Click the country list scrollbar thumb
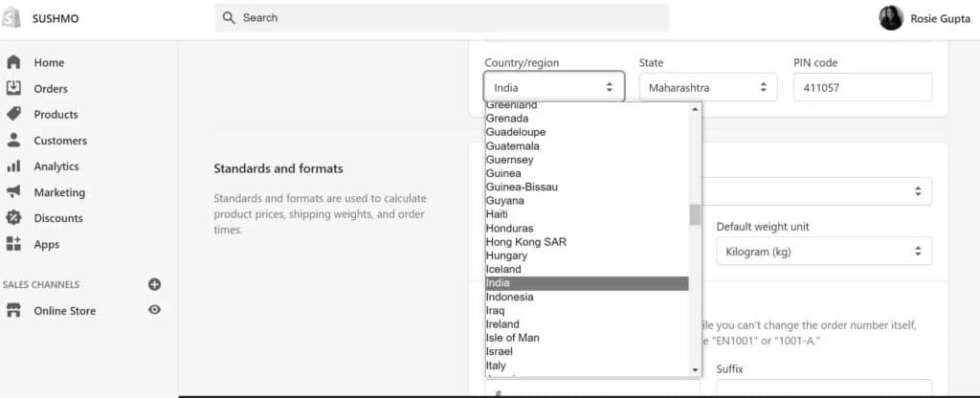980x398 pixels. coord(695,214)
